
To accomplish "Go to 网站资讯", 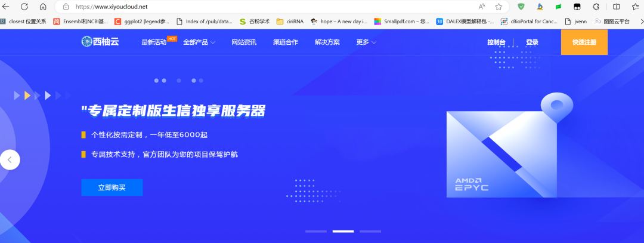I will coord(244,42).
